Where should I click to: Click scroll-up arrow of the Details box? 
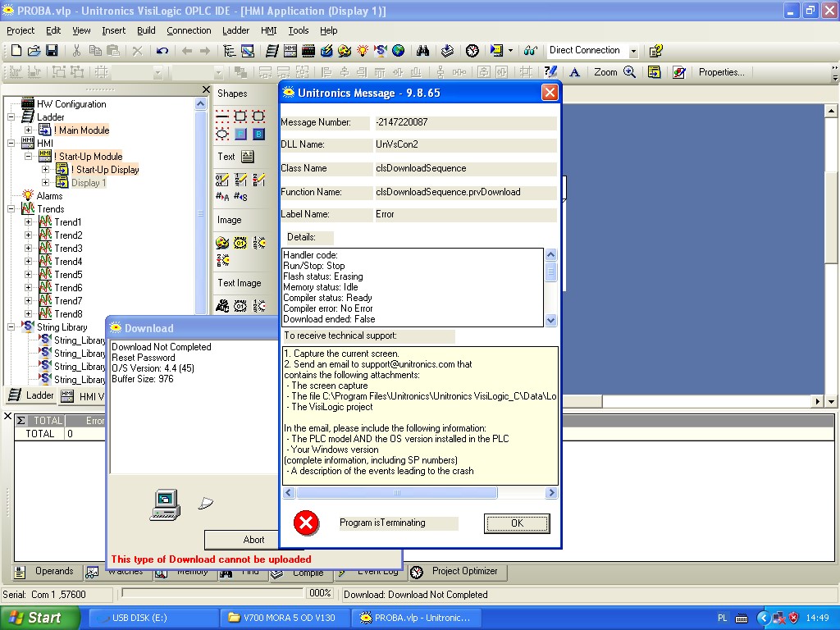coord(550,254)
